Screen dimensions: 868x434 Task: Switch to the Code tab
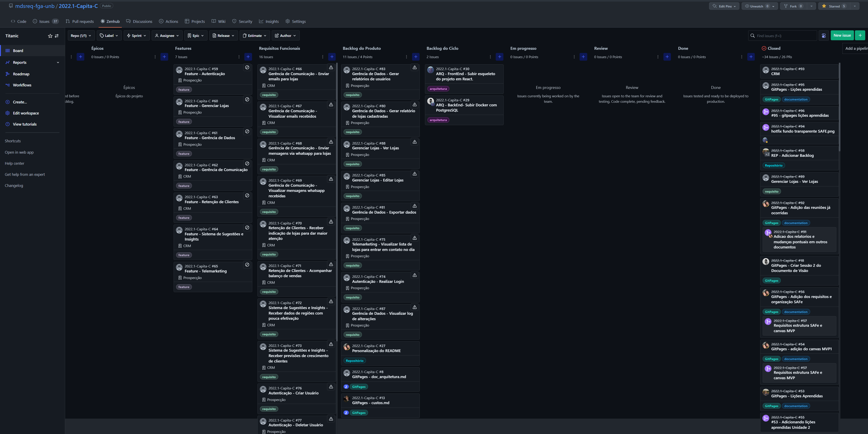[x=19, y=21]
